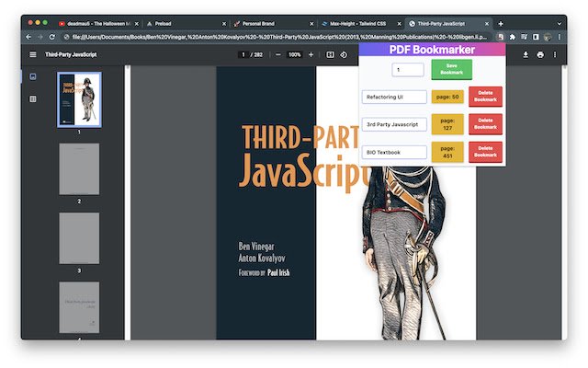Jump to page 50 bookmark
Viewport: 588px width, 368px height.
coord(447,97)
